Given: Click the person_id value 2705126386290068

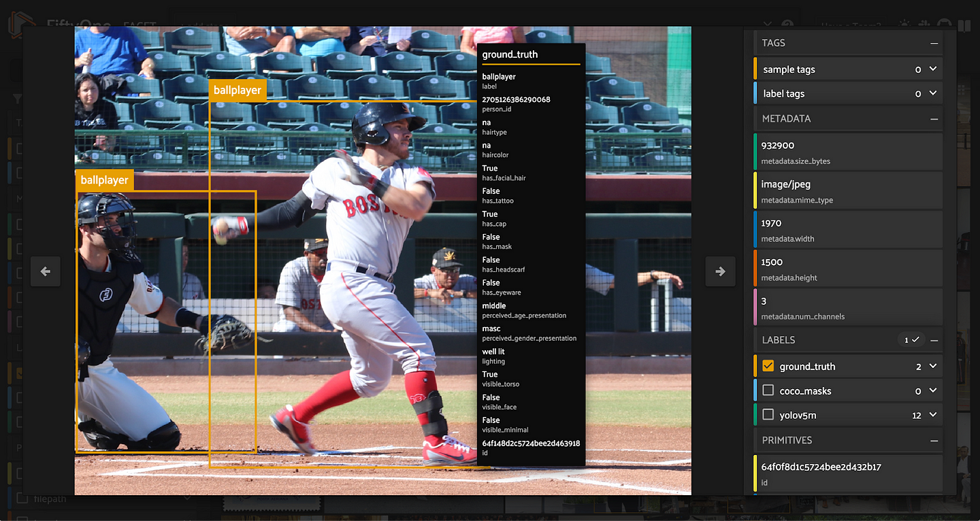Looking at the screenshot, I should coord(516,99).
